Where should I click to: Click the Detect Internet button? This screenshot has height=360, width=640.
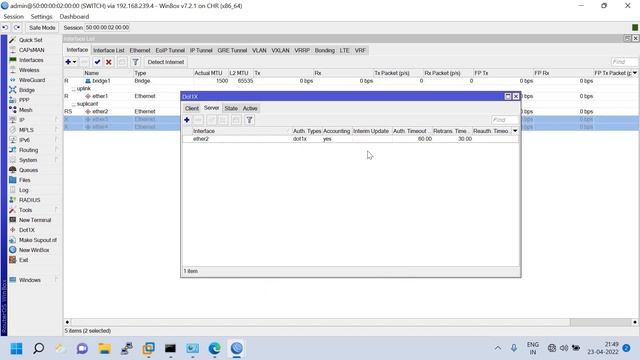pyautogui.click(x=166, y=62)
